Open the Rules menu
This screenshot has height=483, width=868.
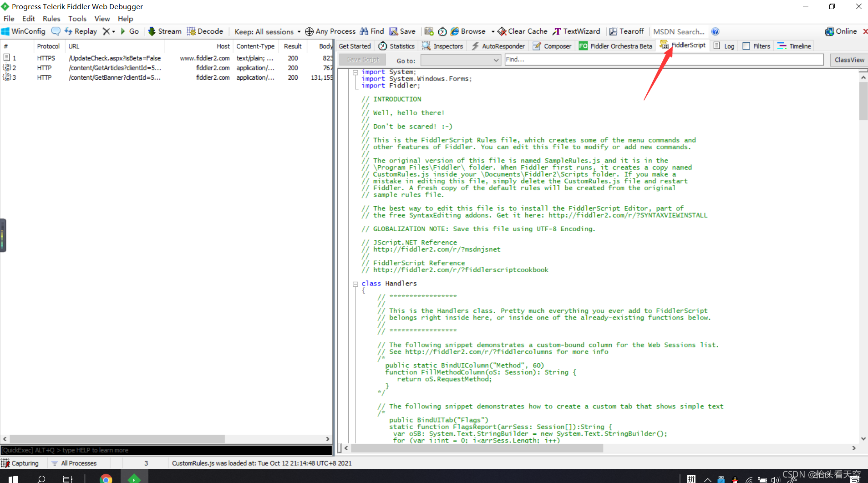[x=51, y=19]
